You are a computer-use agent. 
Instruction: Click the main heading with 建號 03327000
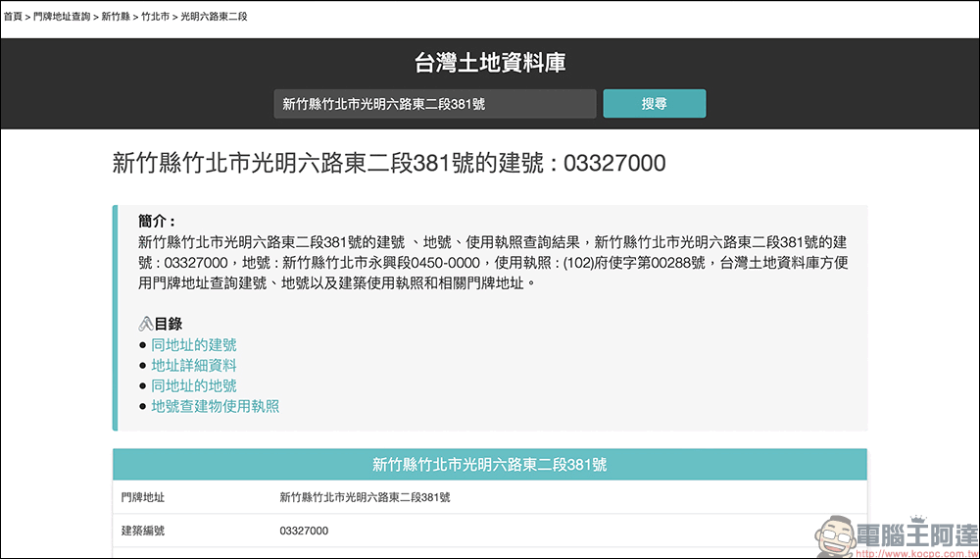[389, 163]
